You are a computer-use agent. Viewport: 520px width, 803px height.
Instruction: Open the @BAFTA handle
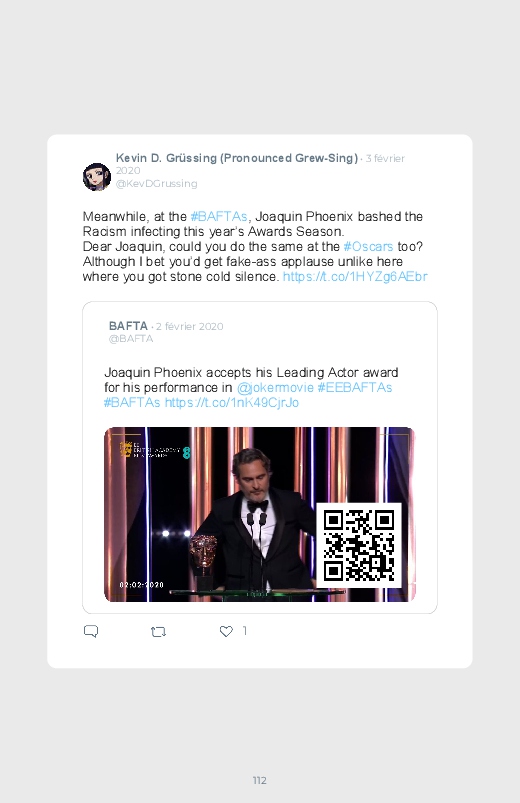click(131, 339)
